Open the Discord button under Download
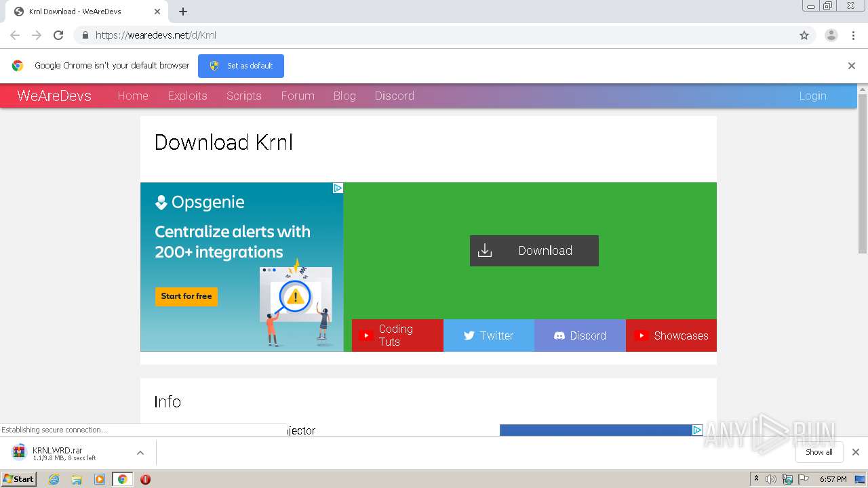The height and width of the screenshot is (488, 868). click(580, 335)
